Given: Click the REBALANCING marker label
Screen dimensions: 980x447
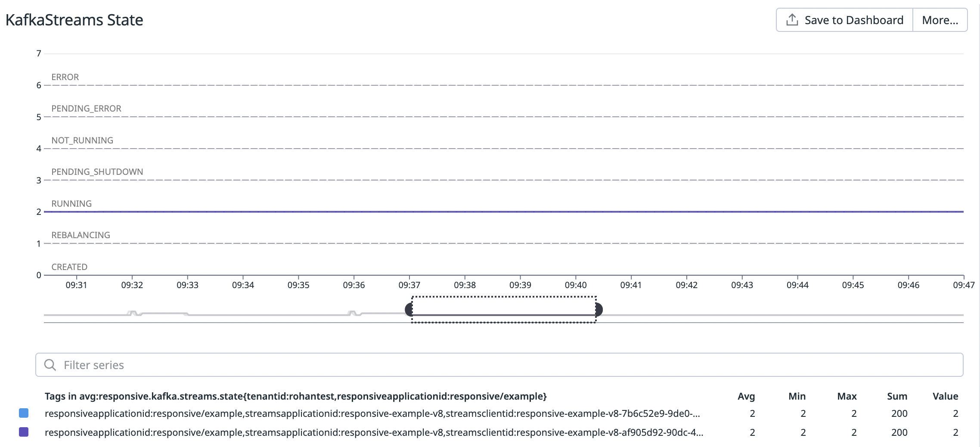Looking at the screenshot, I should pos(81,235).
